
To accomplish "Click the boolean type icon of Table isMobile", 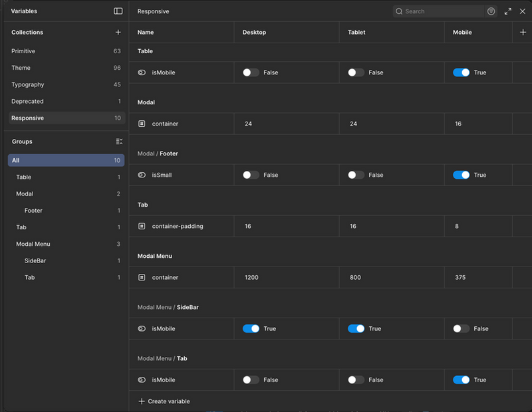I will [142, 72].
